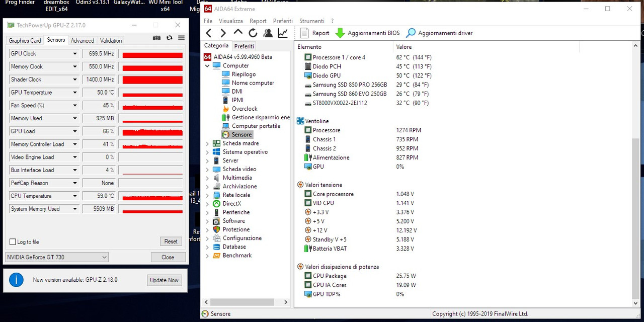Click the Close button in GPU-Z
644x322 pixels.
click(168, 257)
